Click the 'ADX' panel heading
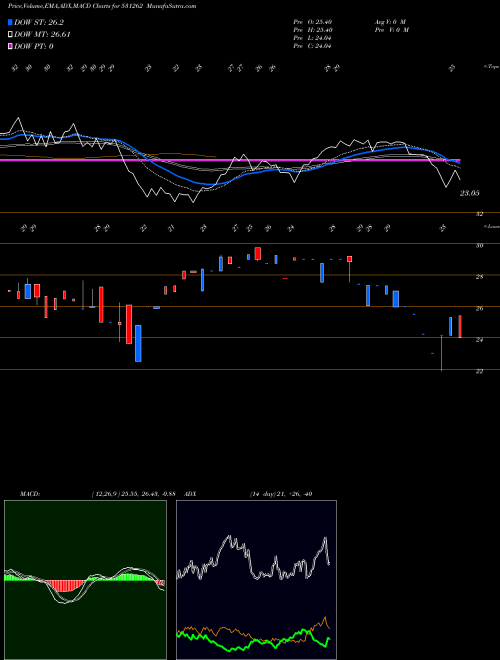The width and height of the screenshot is (500, 660). pyautogui.click(x=191, y=494)
